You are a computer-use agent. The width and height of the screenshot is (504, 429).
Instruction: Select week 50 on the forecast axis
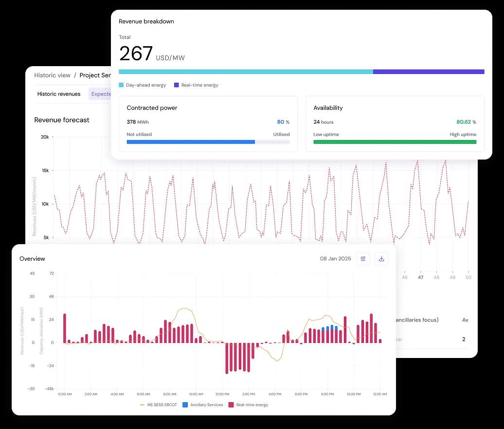(x=468, y=277)
